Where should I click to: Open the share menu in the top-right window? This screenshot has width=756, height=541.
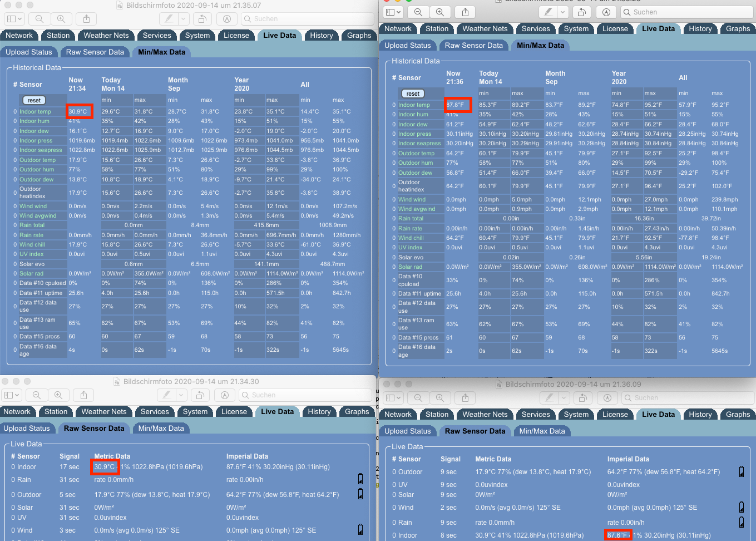(x=465, y=12)
